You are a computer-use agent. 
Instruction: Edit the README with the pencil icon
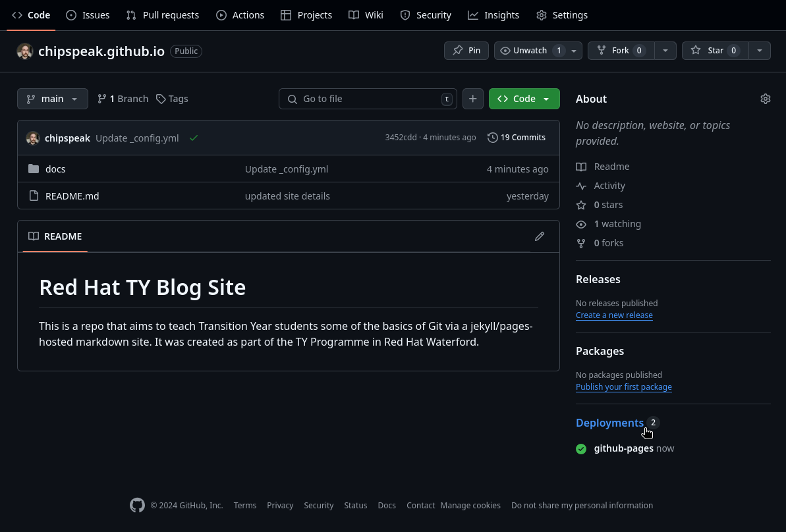tap(540, 236)
